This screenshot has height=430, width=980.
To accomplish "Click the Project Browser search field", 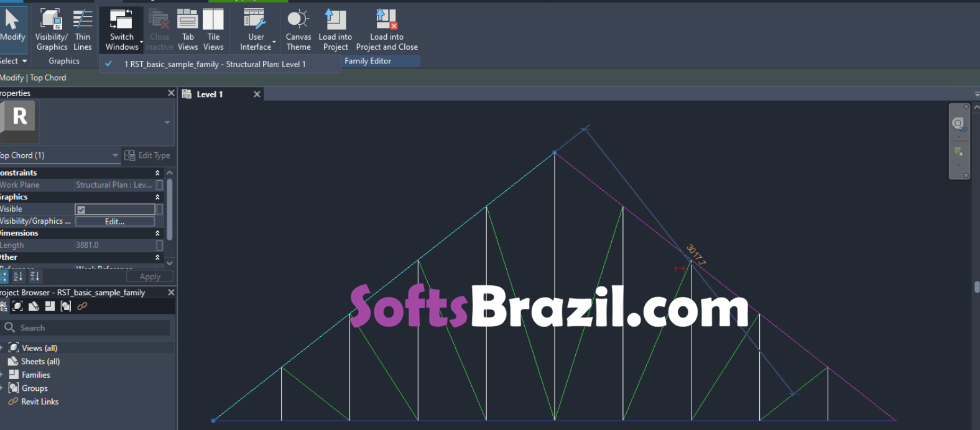I will [x=86, y=327].
